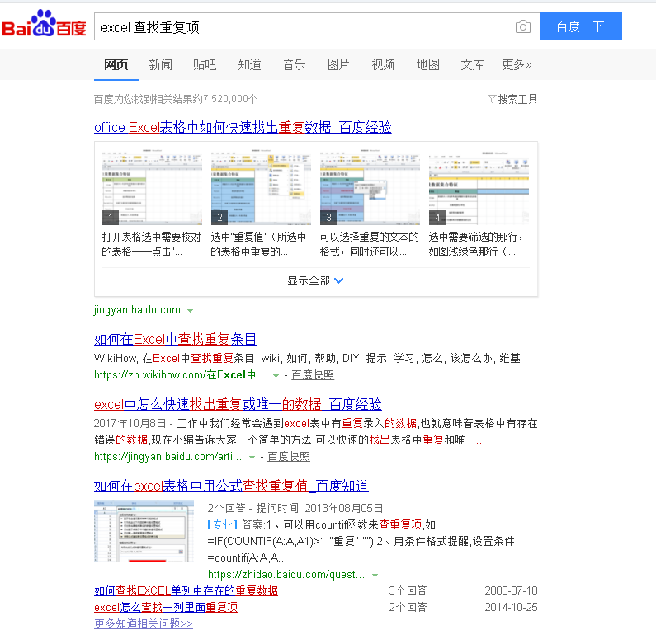The height and width of the screenshot is (644, 656).
Task: Click step text 打开表格选中需要核对的表格
Action: [x=152, y=244]
